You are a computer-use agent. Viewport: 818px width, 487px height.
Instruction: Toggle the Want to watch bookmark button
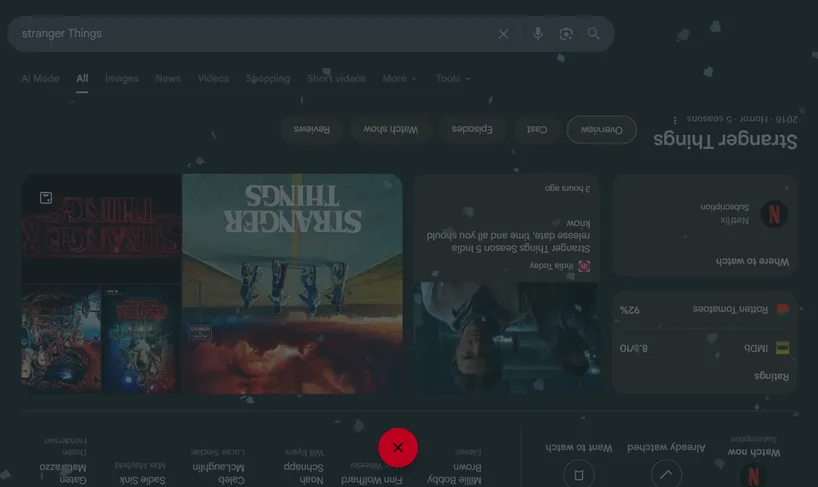point(575,474)
